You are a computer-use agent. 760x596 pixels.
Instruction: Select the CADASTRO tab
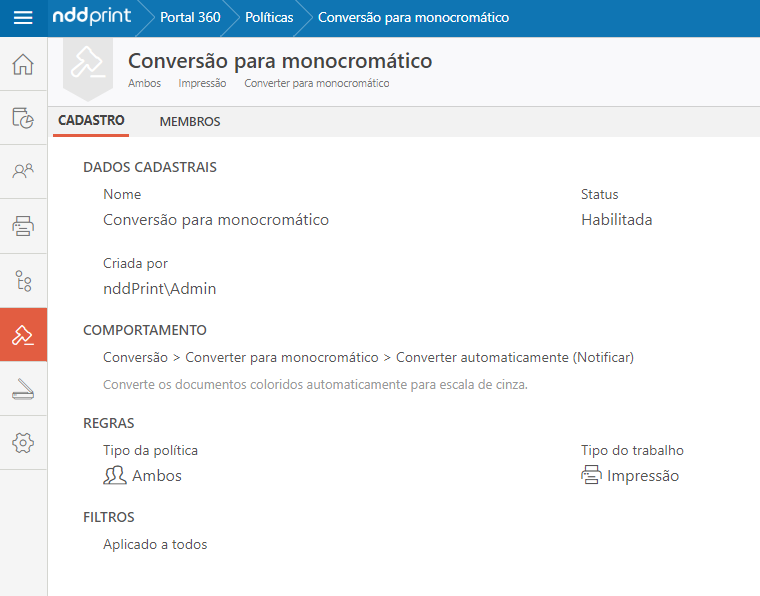pos(91,121)
